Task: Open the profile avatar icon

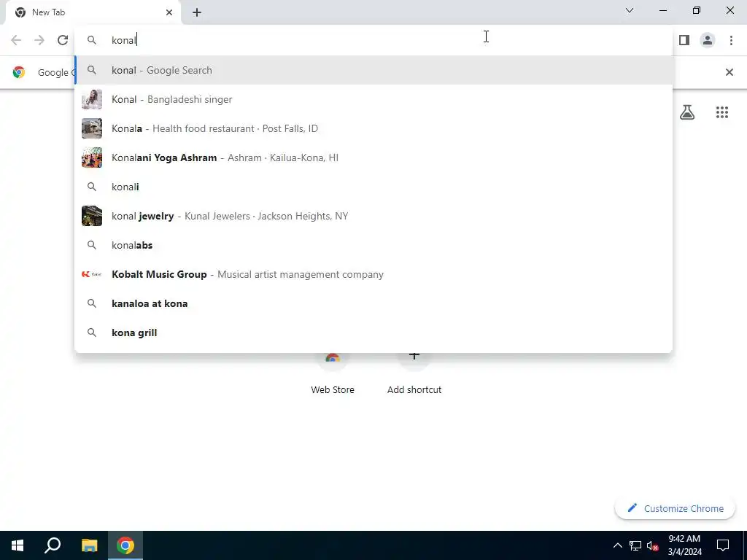Action: pos(708,40)
